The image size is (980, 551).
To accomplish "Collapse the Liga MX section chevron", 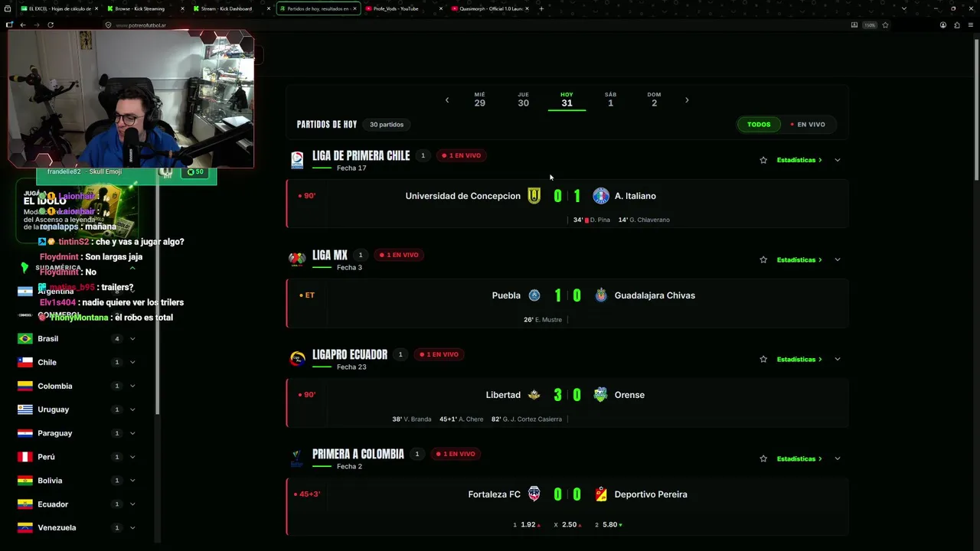I will coord(837,259).
